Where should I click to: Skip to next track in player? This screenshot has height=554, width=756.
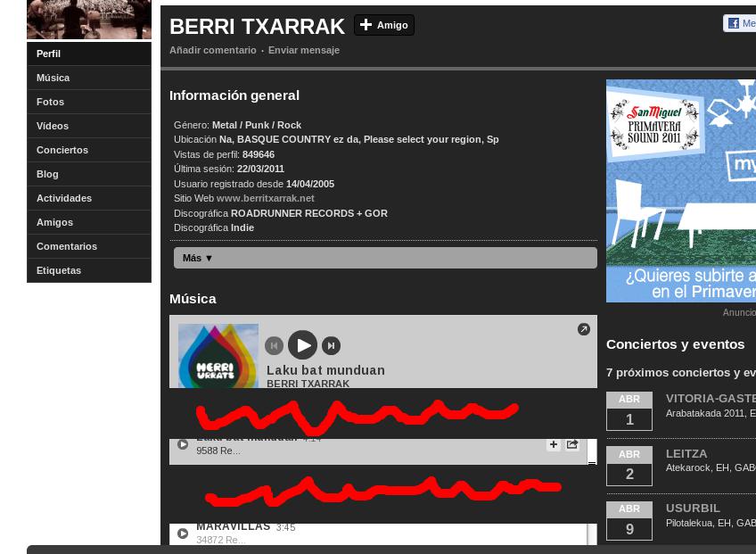click(331, 346)
